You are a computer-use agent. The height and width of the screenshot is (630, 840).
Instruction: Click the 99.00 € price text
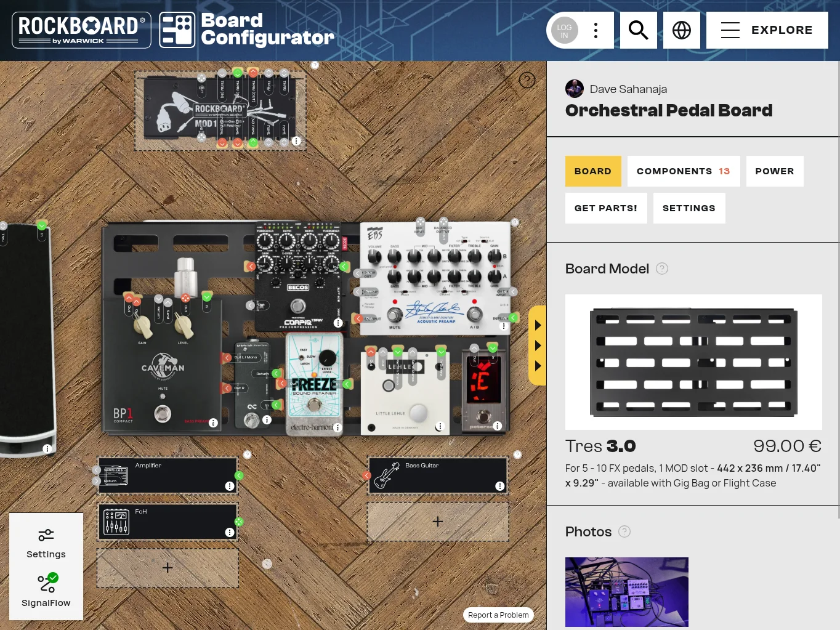coord(787,446)
